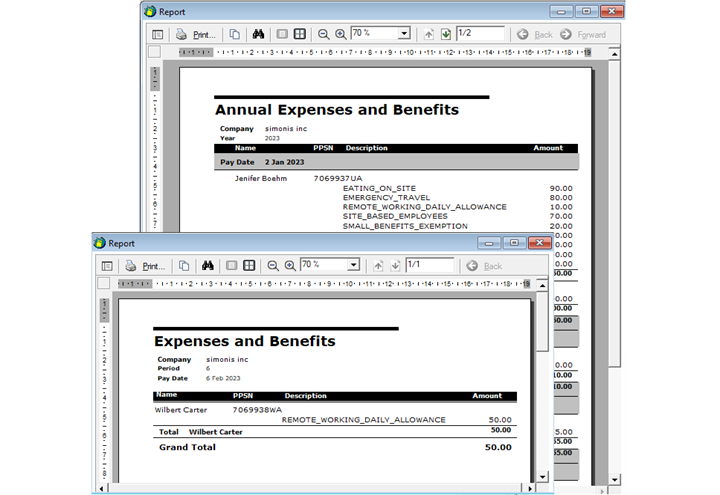Screen dimensions: 720x495
Task: Zoom in using the magnifier plus in the back window
Action: pos(340,34)
